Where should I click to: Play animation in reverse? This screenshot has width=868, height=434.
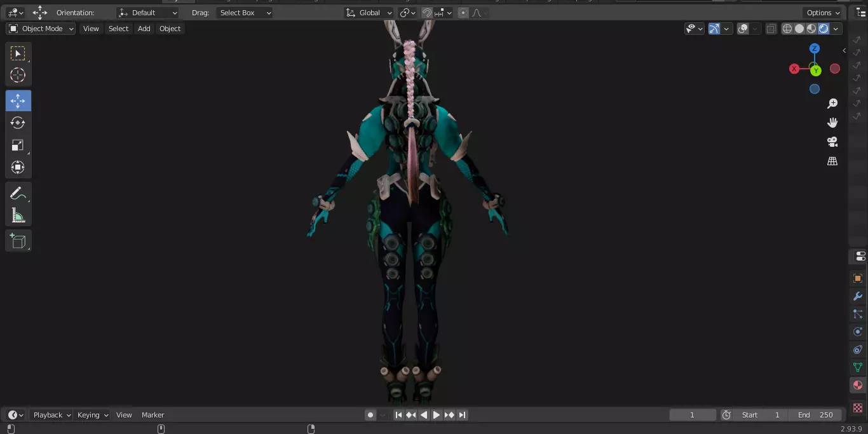pos(424,415)
